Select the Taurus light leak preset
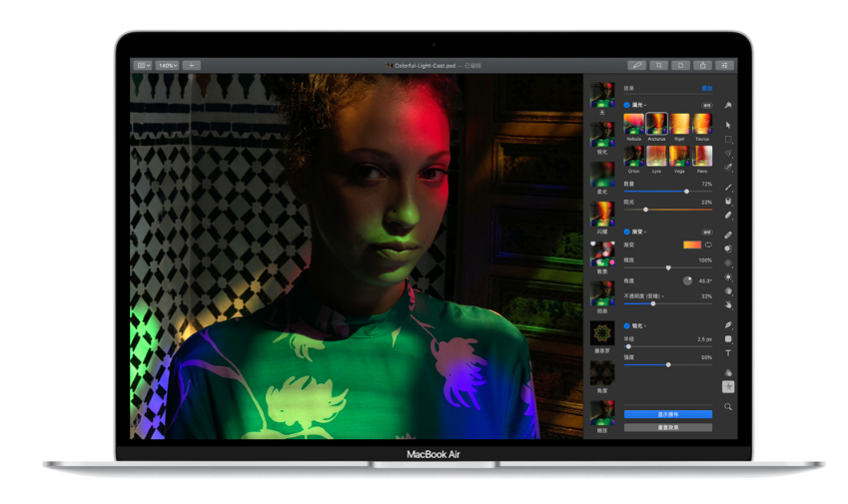This screenshot has height=504, width=848. (x=702, y=124)
